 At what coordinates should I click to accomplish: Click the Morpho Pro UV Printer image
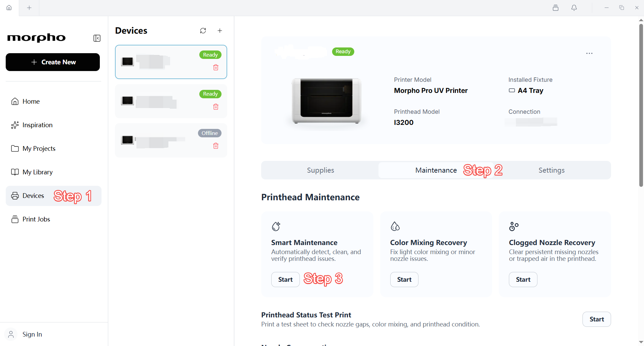coord(326,101)
